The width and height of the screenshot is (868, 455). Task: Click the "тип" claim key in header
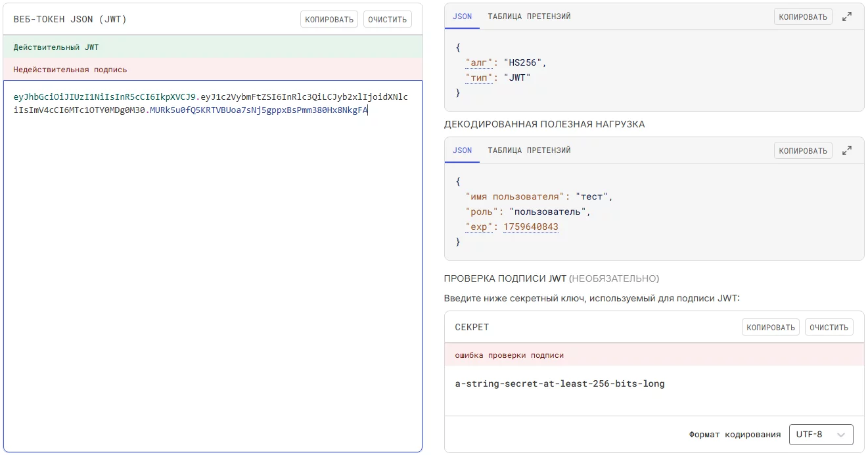pyautogui.click(x=479, y=77)
